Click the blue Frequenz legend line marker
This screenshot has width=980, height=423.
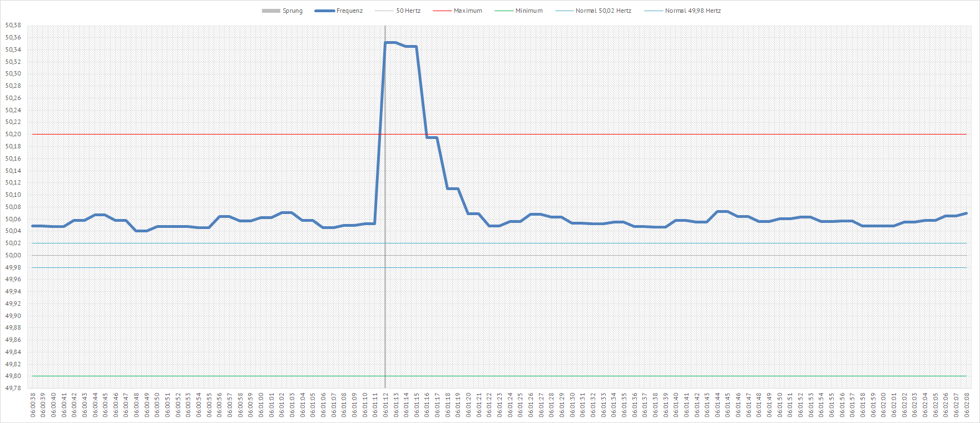(x=324, y=11)
